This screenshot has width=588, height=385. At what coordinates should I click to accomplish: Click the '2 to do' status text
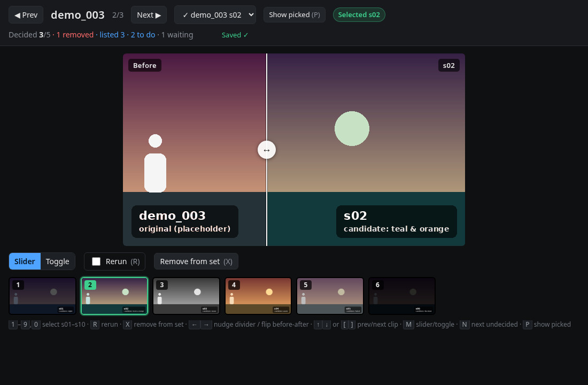click(x=143, y=35)
